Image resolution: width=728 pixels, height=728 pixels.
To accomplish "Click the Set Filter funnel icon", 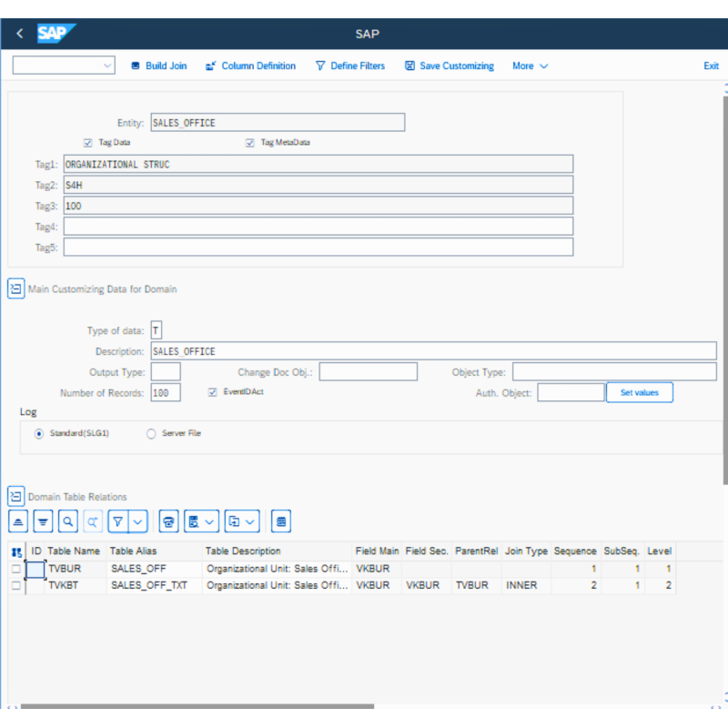I will [117, 521].
